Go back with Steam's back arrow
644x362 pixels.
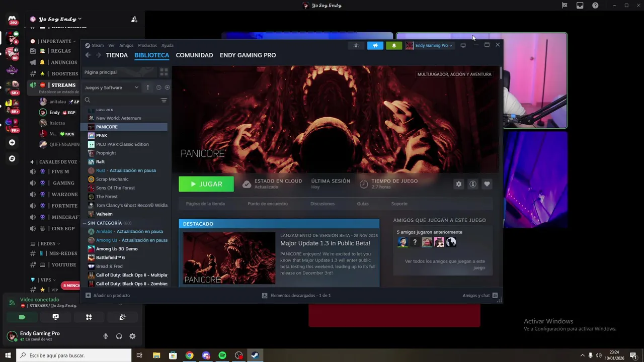(88, 55)
